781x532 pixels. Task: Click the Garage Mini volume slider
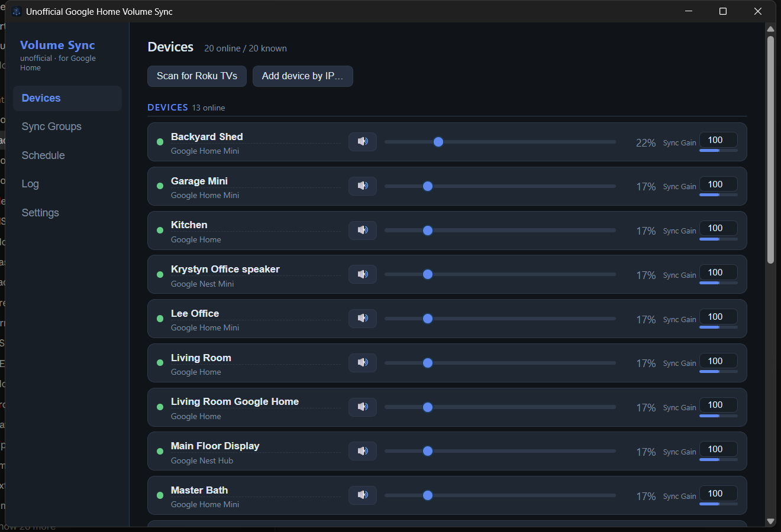500,186
